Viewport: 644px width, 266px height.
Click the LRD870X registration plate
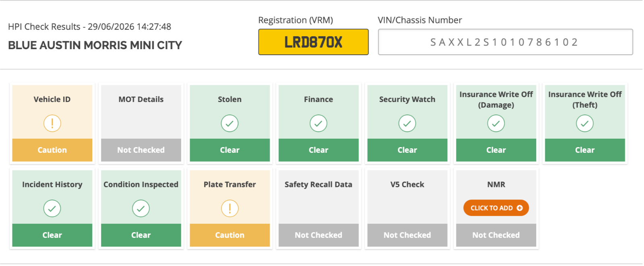pos(314,42)
